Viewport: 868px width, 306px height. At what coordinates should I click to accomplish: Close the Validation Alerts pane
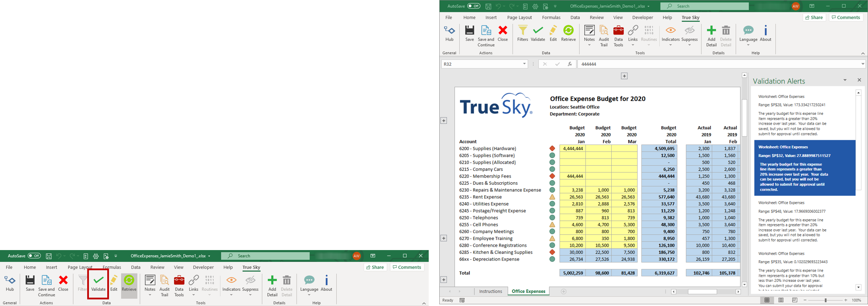pos(859,80)
